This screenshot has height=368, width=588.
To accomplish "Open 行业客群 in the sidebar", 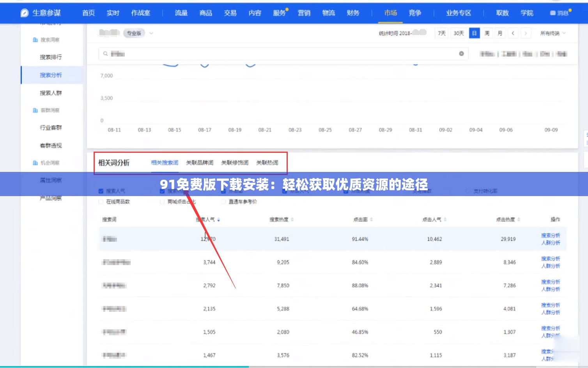I will [x=51, y=128].
